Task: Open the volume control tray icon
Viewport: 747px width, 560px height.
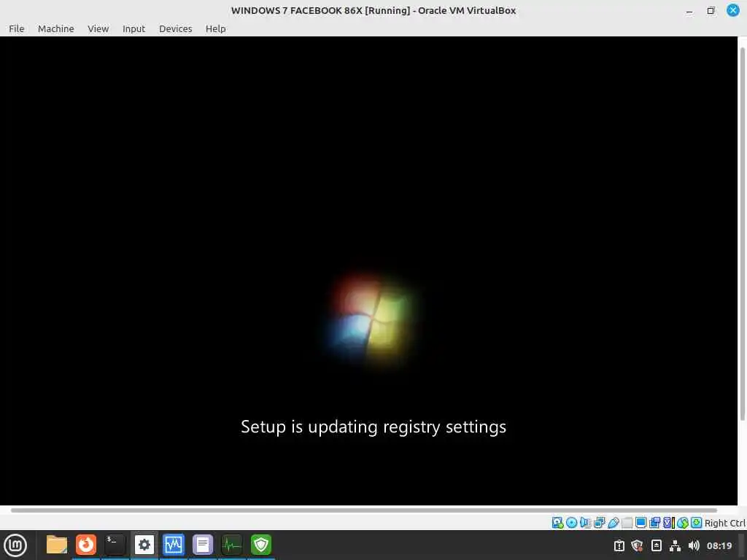Action: [694, 545]
